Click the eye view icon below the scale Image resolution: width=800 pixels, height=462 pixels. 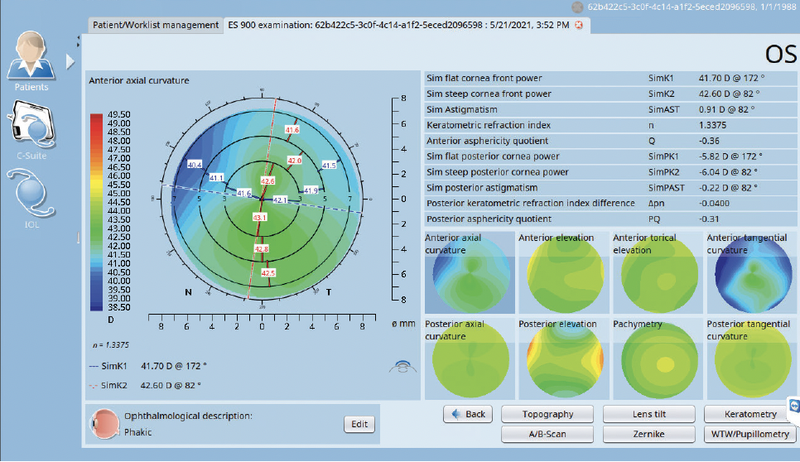tap(403, 366)
